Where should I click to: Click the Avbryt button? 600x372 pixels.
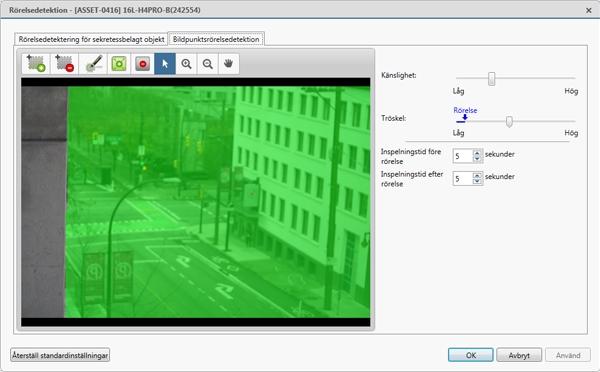coord(519,355)
